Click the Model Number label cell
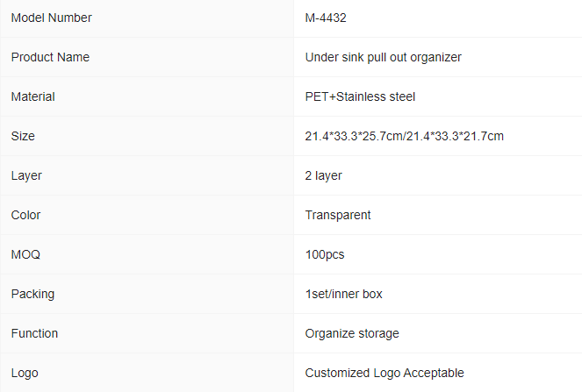Viewport: 582px width, 392px height. click(147, 18)
